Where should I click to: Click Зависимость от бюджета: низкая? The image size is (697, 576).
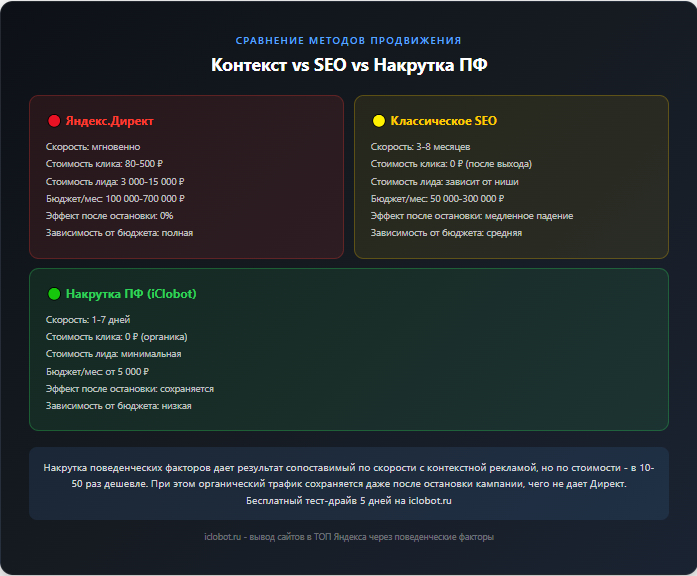(x=119, y=406)
